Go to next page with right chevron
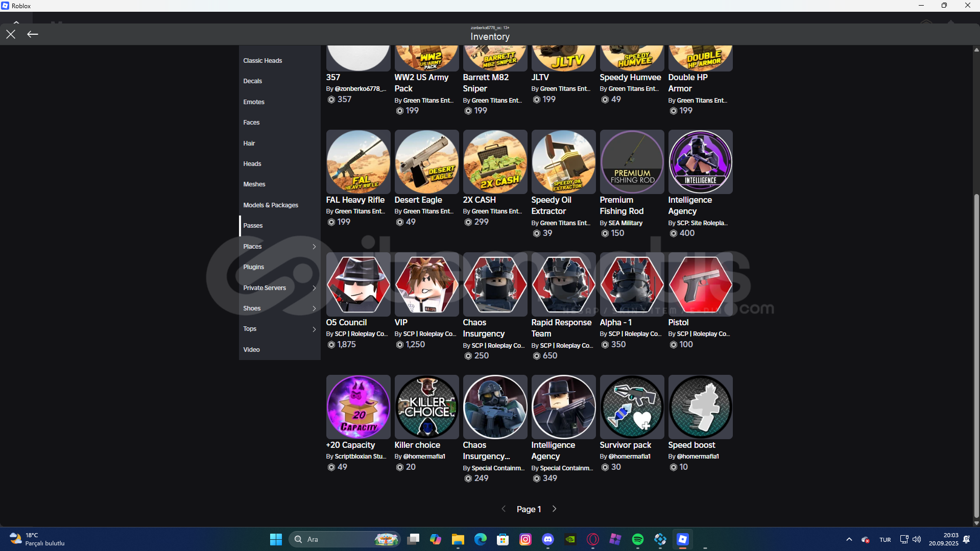Image resolution: width=980 pixels, height=551 pixels. point(554,509)
